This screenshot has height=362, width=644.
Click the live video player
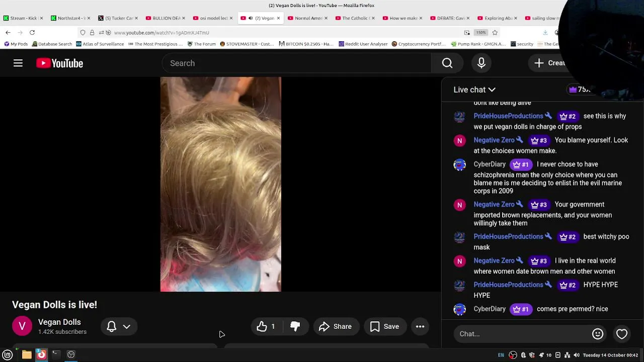(220, 184)
